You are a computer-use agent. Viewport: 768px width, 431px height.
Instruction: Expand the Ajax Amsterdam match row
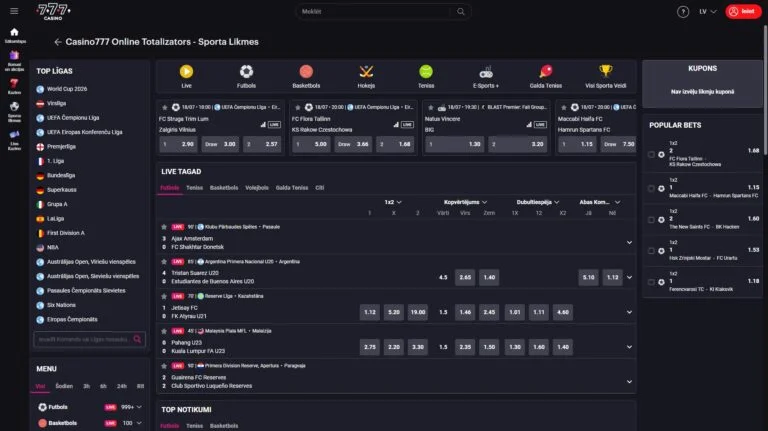(629, 242)
